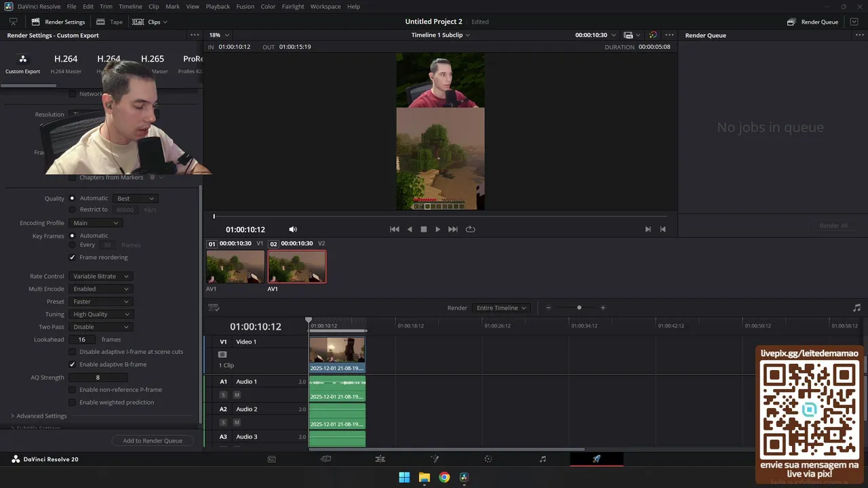This screenshot has width=868, height=488.
Task: Uncheck Enable adaptive B-frame
Action: [x=72, y=365]
